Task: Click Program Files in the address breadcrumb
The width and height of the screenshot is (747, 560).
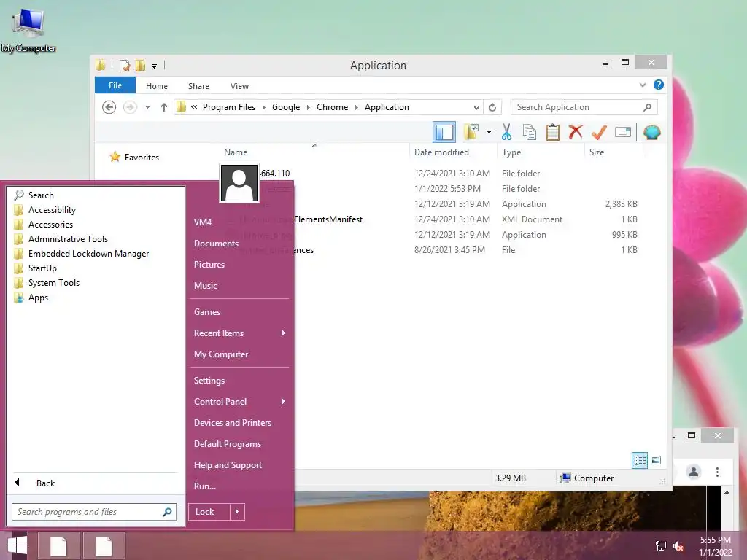Action: [229, 107]
